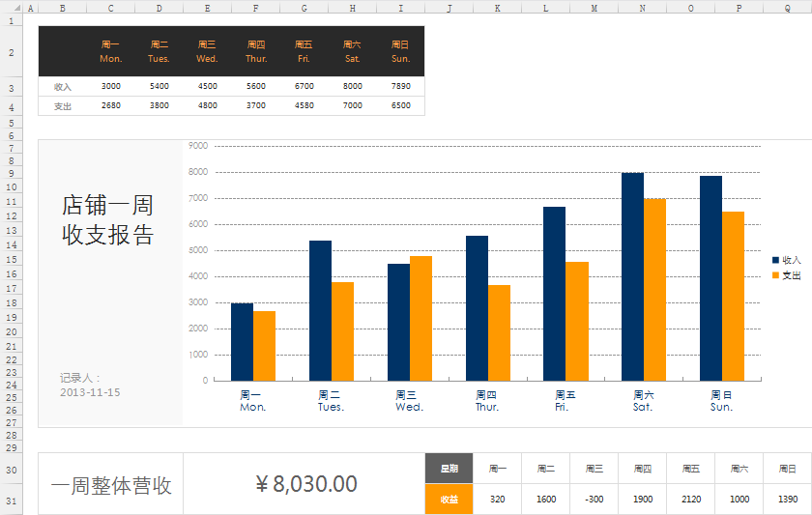Select Saturday expense cell showing 7000
The height and width of the screenshot is (515, 812).
[352, 105]
